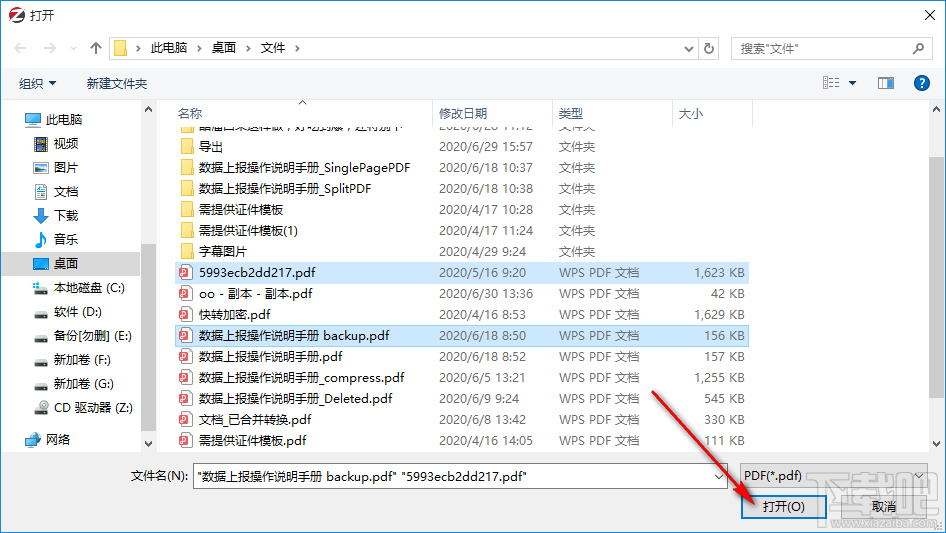Expand address bar history dropdown
This screenshot has height=533, width=946.
(x=688, y=48)
